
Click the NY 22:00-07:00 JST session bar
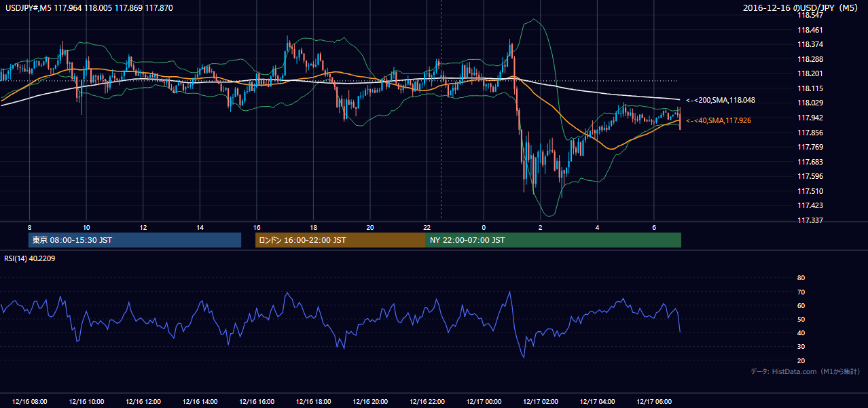tap(554, 240)
